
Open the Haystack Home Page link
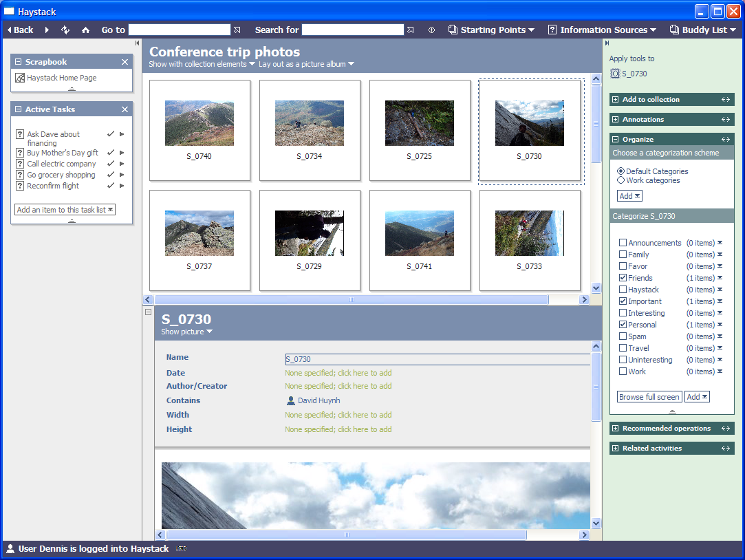[61, 78]
